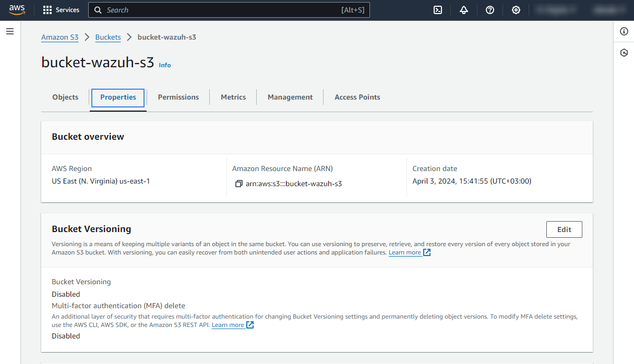Screen dimensions: 634x364
Task: Click the Buckets breadcrumb link
Action: tap(108, 37)
